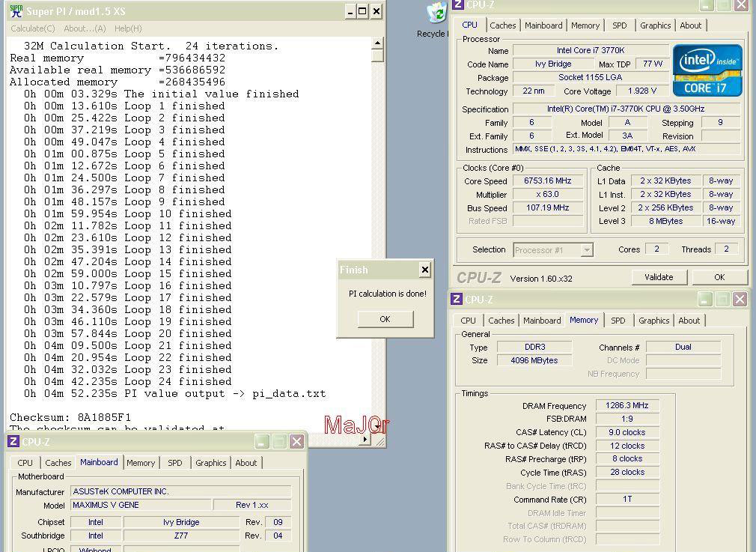Click OK button in top CPU-Z window
Image resolution: width=756 pixels, height=552 pixels.
coord(719,277)
